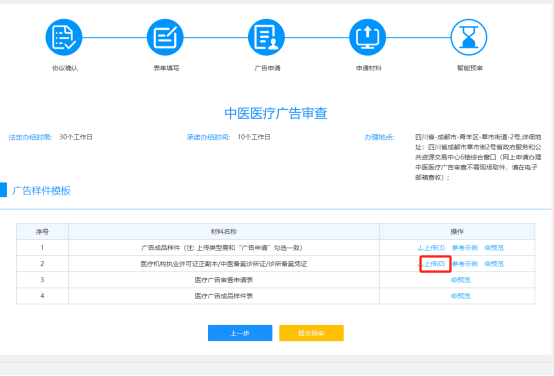This screenshot has height=376, width=554.
Task: Select the 医疗广告成品样件表 name cell
Action: [224, 296]
